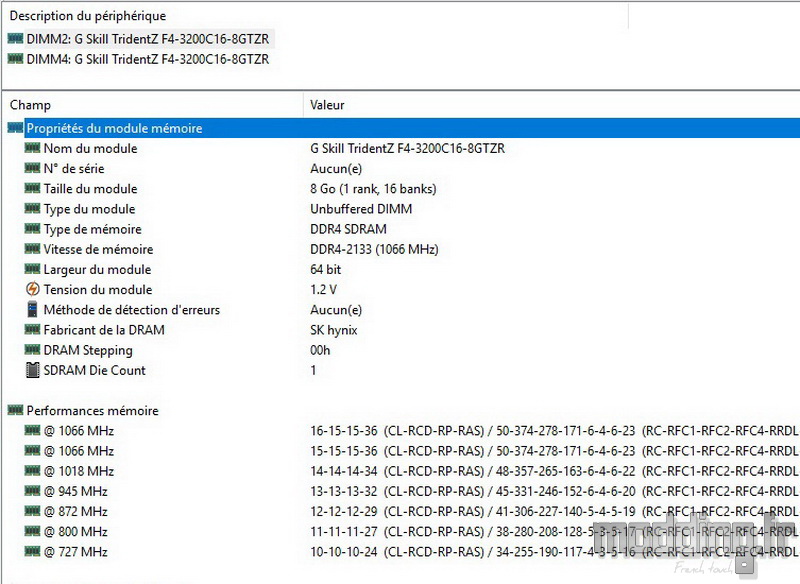Click server icon for Méthode de détection d'erreurs
The image size is (800, 584).
[x=32, y=309]
